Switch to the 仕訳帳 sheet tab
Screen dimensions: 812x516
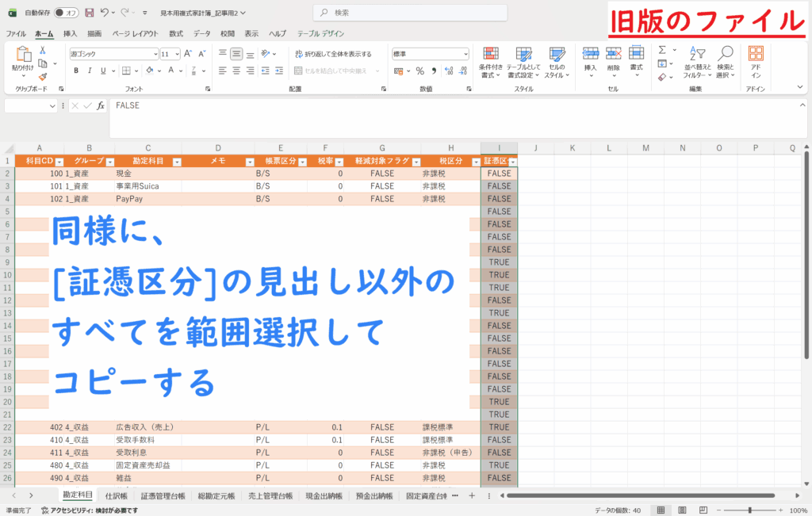click(x=116, y=495)
